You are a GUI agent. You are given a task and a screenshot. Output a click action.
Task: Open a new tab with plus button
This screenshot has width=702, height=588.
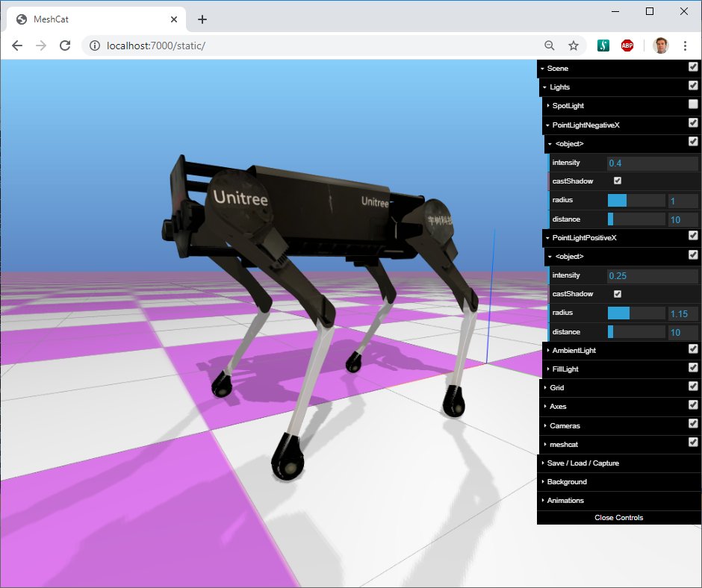[x=202, y=19]
